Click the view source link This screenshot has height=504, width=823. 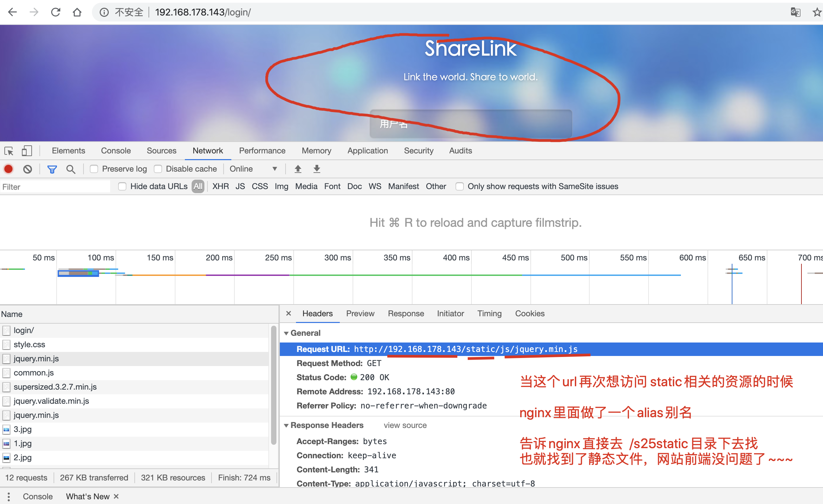pyautogui.click(x=405, y=425)
